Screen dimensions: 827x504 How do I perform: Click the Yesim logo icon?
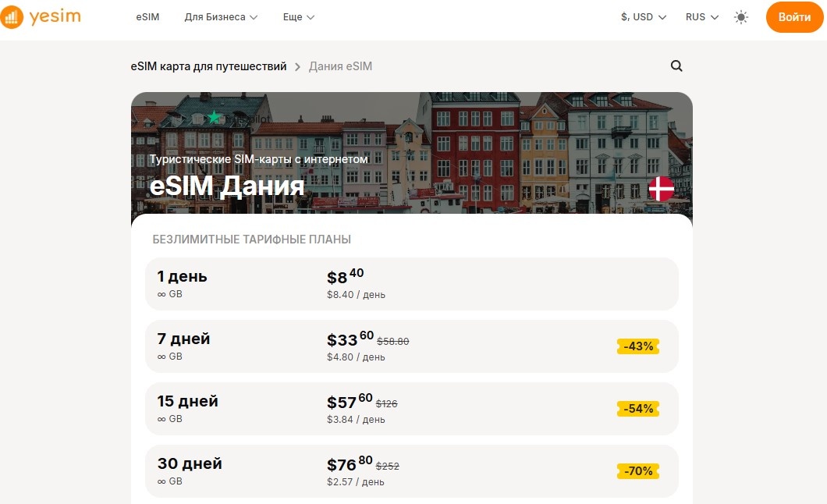pos(12,16)
